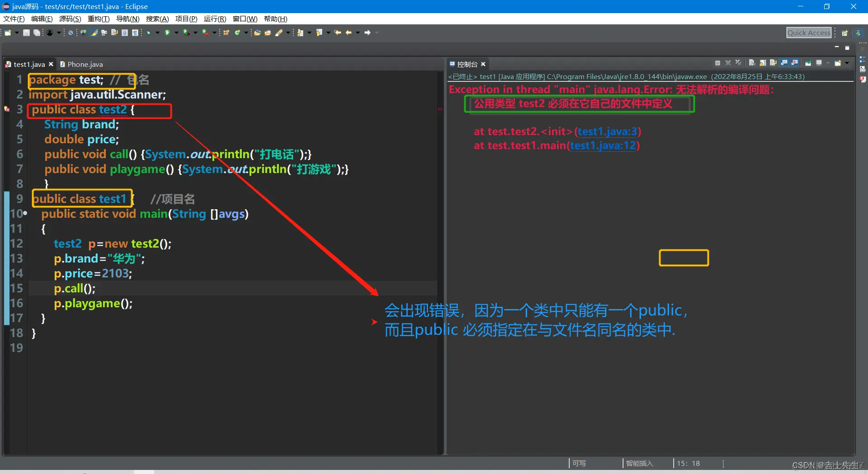Open a new console view
868x474 pixels.
(838, 63)
